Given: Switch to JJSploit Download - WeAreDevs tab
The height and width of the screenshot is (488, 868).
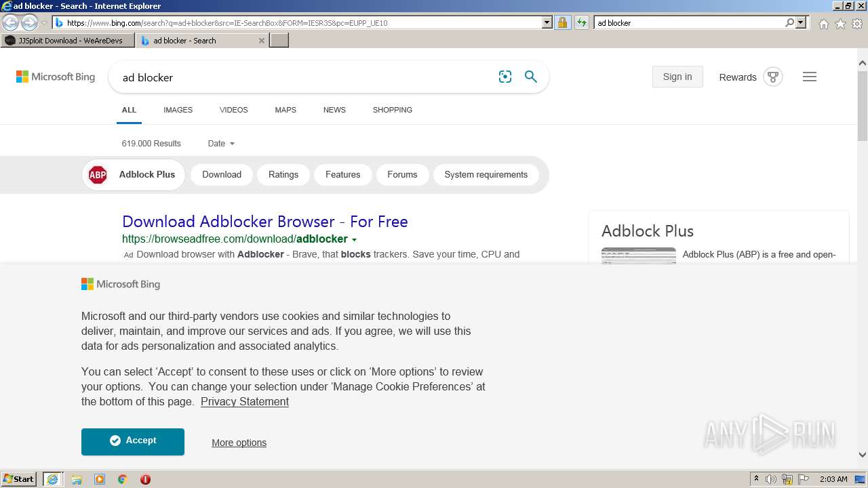Looking at the screenshot, I should coord(68,41).
